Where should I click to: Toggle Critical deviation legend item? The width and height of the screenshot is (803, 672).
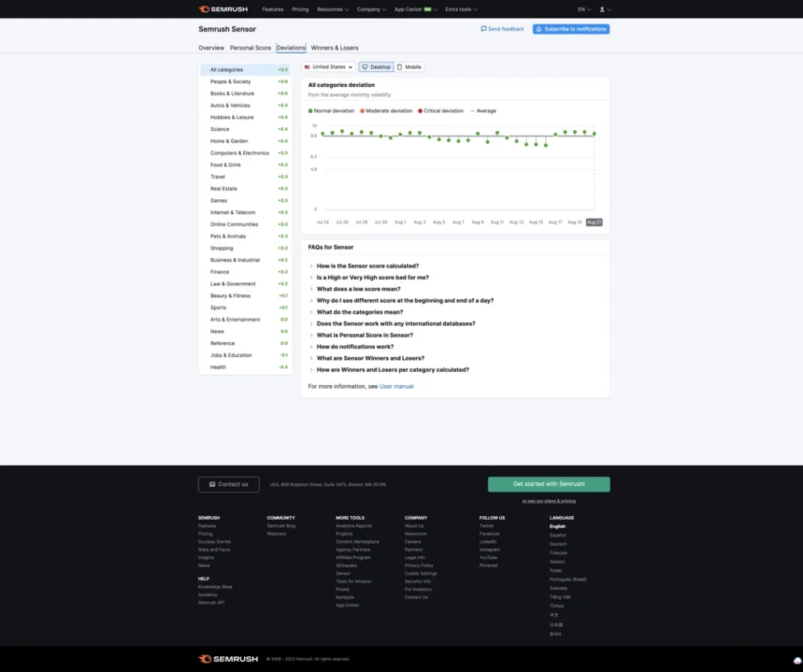point(441,111)
